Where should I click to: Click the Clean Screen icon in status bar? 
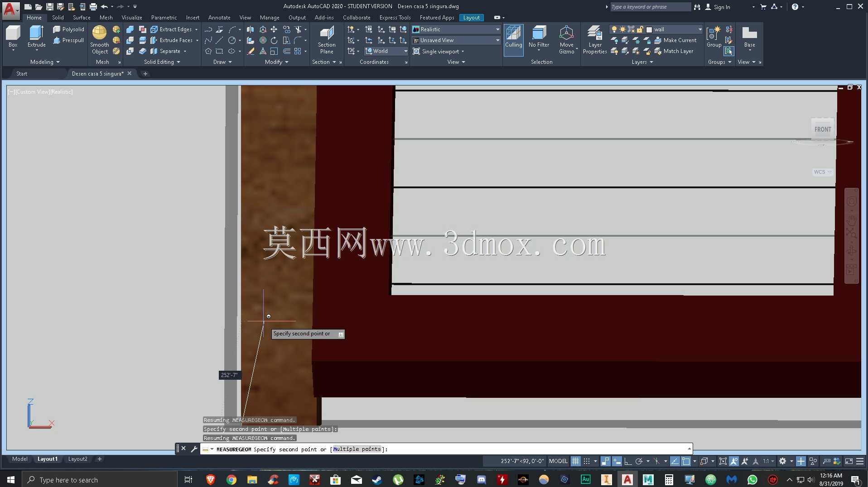click(x=849, y=461)
